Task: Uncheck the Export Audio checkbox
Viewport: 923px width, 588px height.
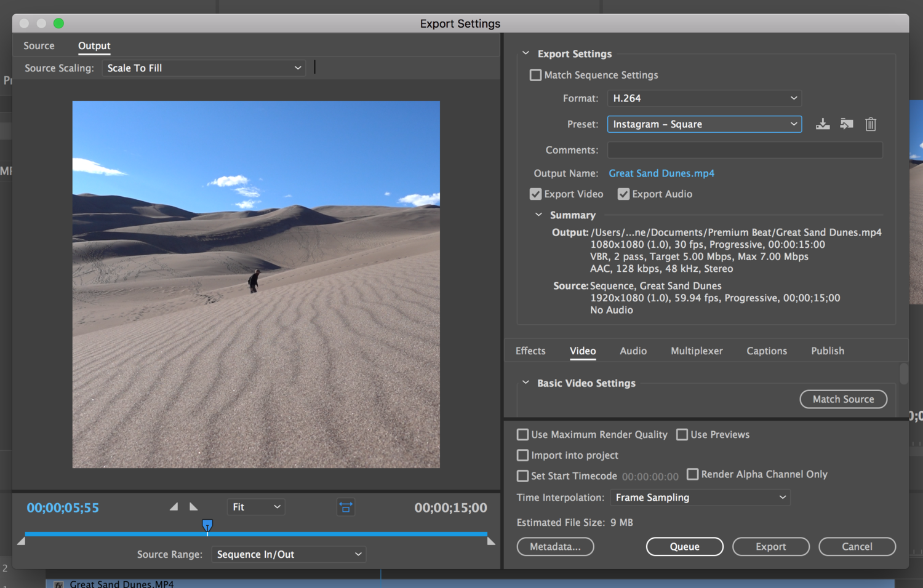Action: 623,194
